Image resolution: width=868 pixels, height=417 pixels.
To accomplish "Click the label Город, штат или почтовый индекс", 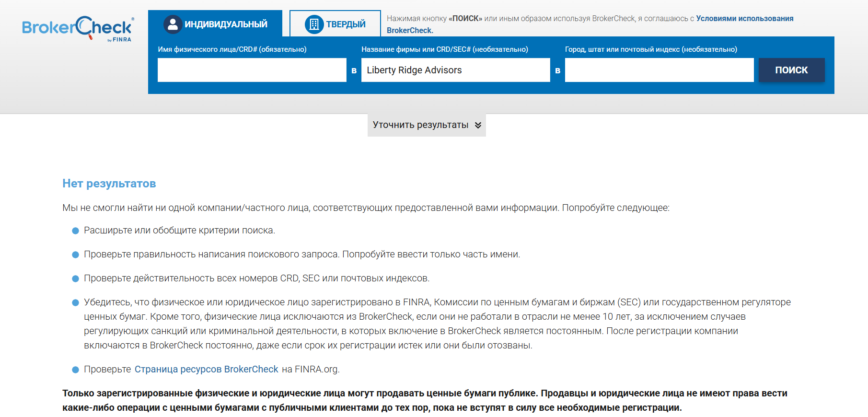I will [651, 49].
